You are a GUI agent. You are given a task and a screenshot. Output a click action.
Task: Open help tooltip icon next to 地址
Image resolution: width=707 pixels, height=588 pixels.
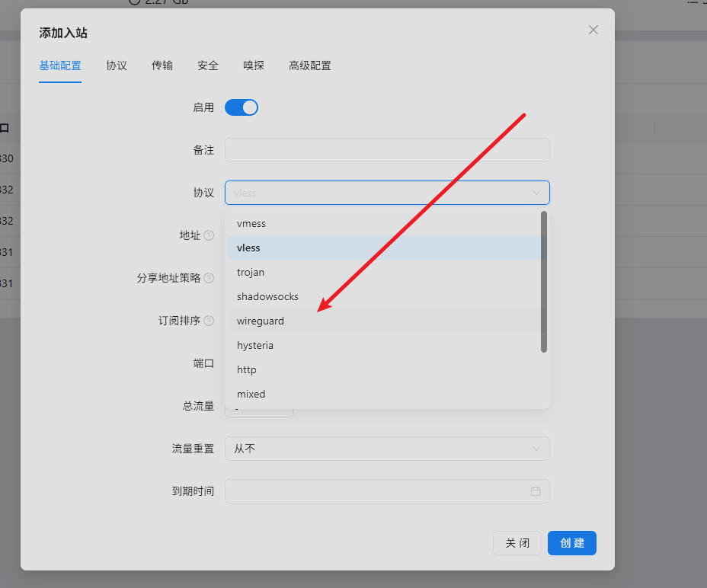[x=209, y=235]
